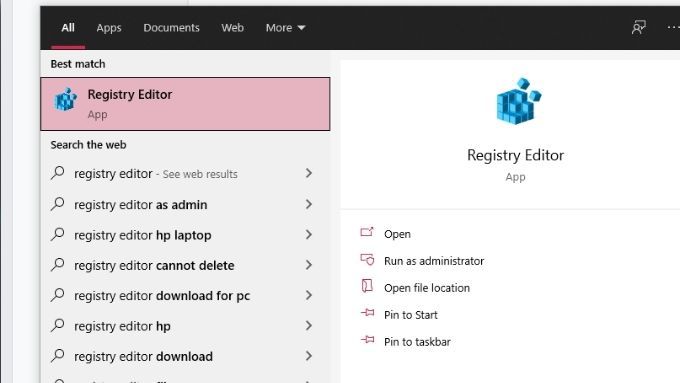Click search icon beside 'hp laptop'
680x383 pixels.
(x=57, y=234)
